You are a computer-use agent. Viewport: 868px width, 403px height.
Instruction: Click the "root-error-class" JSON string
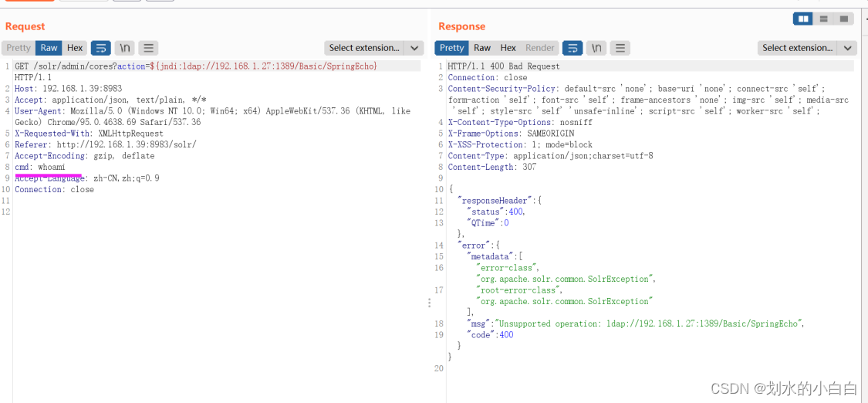[x=518, y=290]
